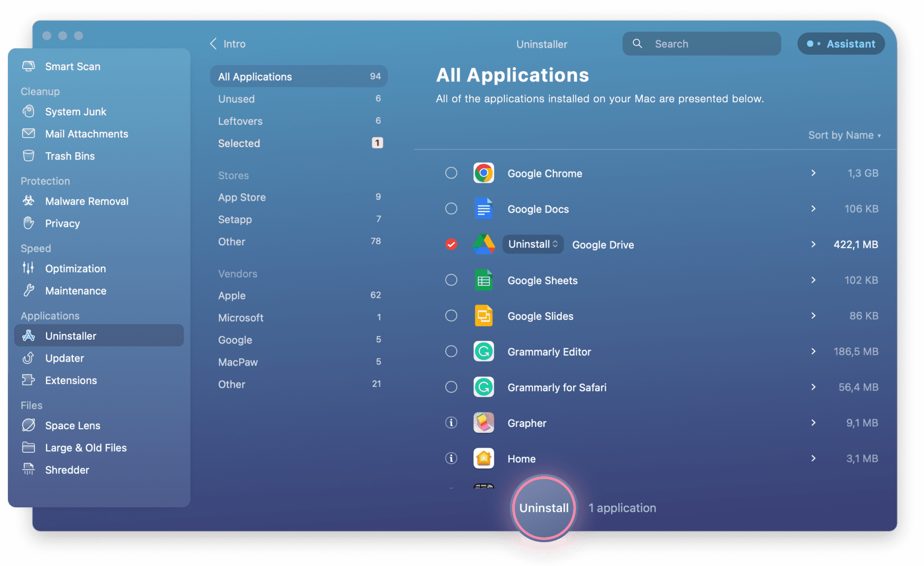Screen dimensions: 924x566
Task: Filter by Setapp store
Action: point(299,219)
